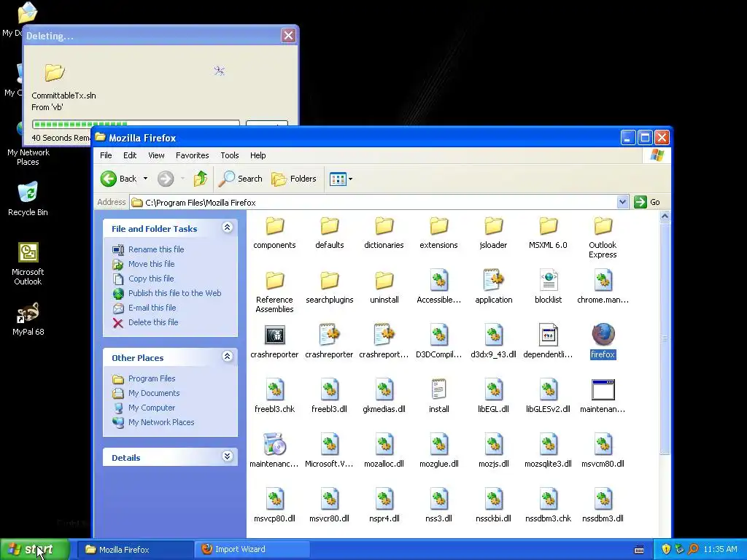Collapse the File and Folder Tasks panel

point(228,227)
